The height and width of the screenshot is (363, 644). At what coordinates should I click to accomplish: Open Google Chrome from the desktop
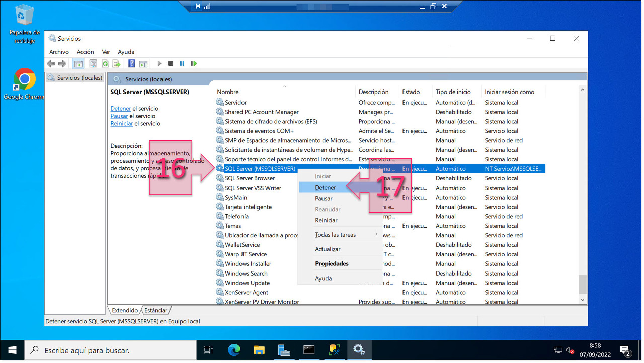tap(24, 84)
